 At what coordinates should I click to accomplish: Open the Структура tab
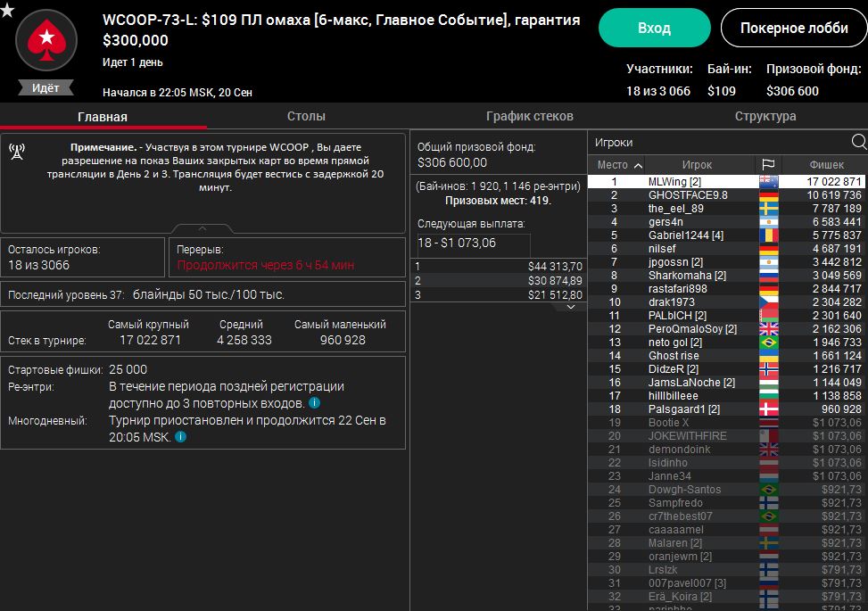(x=765, y=116)
